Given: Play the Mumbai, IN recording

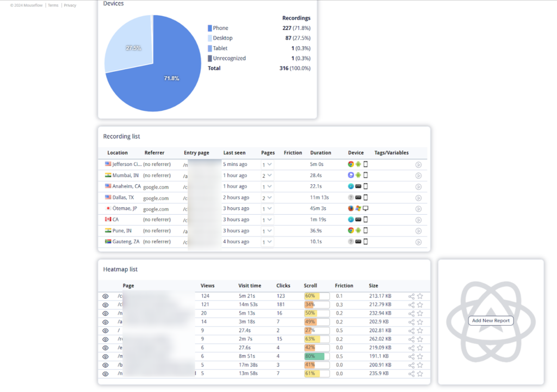Looking at the screenshot, I should pyautogui.click(x=418, y=176).
